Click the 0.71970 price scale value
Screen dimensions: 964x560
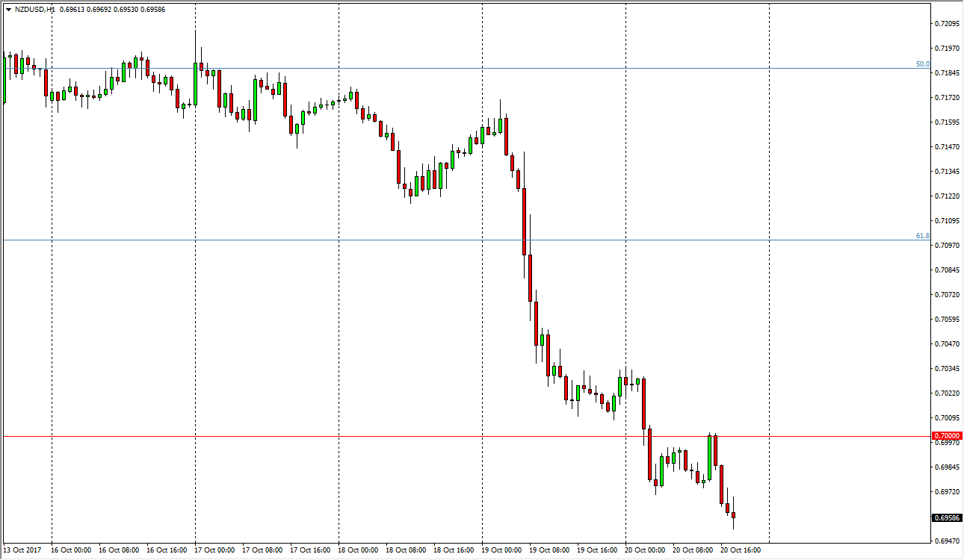(946, 49)
